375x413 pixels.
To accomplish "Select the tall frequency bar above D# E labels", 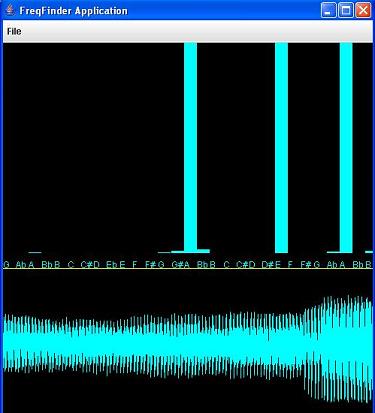I will pyautogui.click(x=281, y=147).
